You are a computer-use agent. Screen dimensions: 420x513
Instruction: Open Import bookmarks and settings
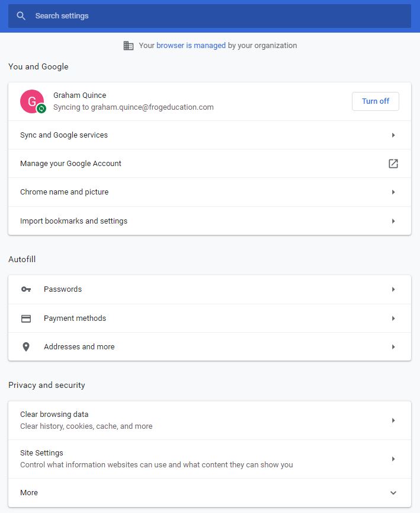click(210, 221)
